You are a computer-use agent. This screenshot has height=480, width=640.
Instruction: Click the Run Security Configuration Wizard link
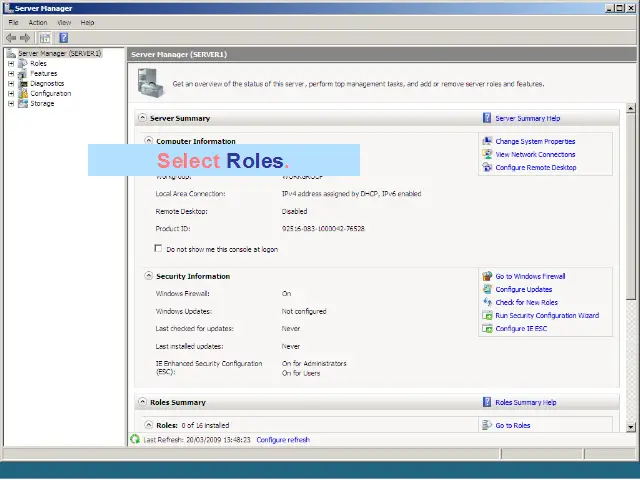pyautogui.click(x=547, y=316)
